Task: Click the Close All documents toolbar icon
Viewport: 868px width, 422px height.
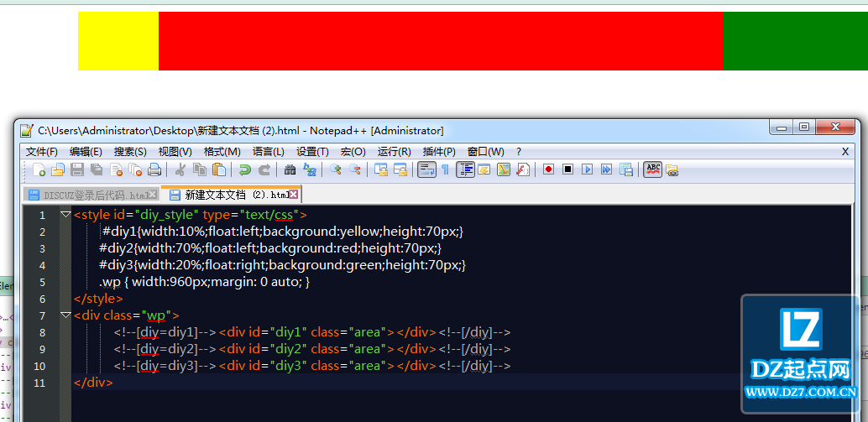Action: [x=135, y=169]
